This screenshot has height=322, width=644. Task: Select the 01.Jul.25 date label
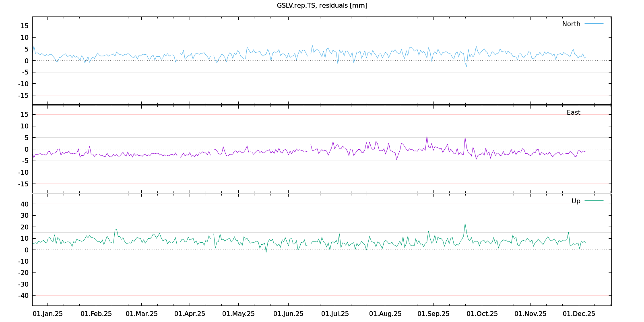(335, 314)
